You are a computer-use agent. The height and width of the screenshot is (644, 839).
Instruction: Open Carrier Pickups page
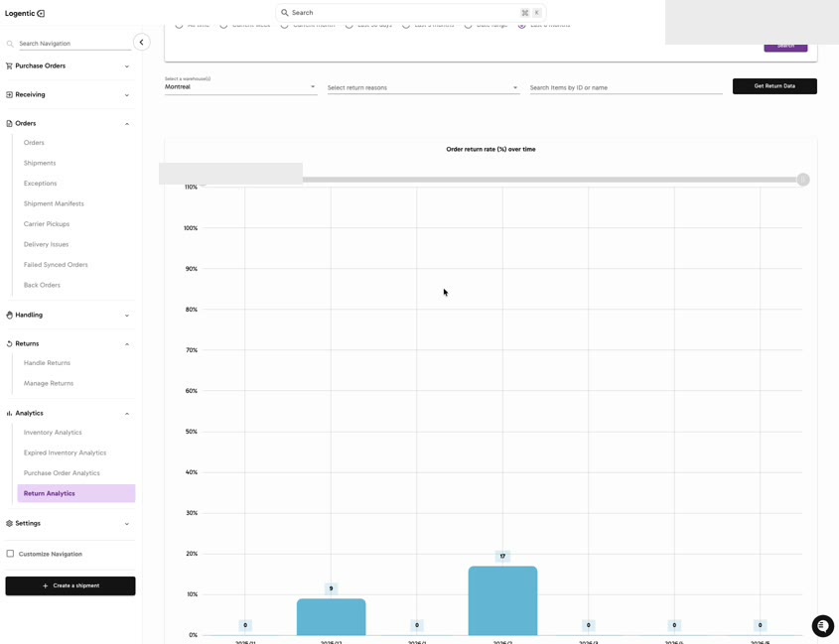tap(47, 224)
